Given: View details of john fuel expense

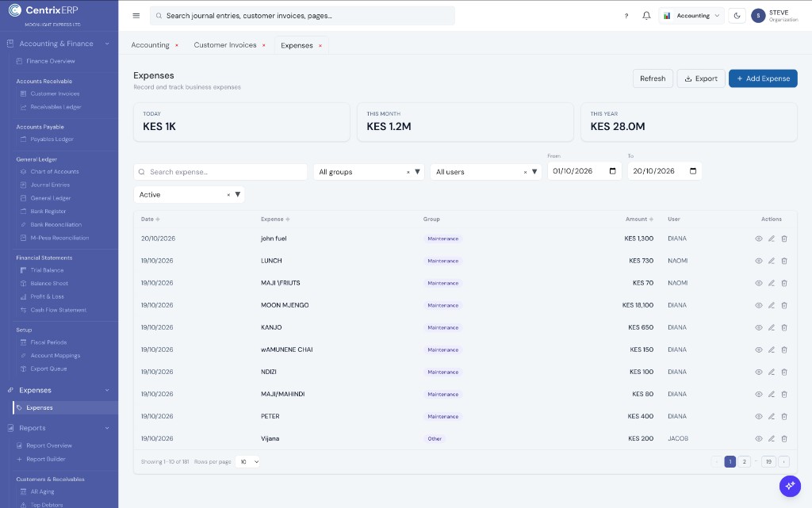Looking at the screenshot, I should tap(759, 239).
